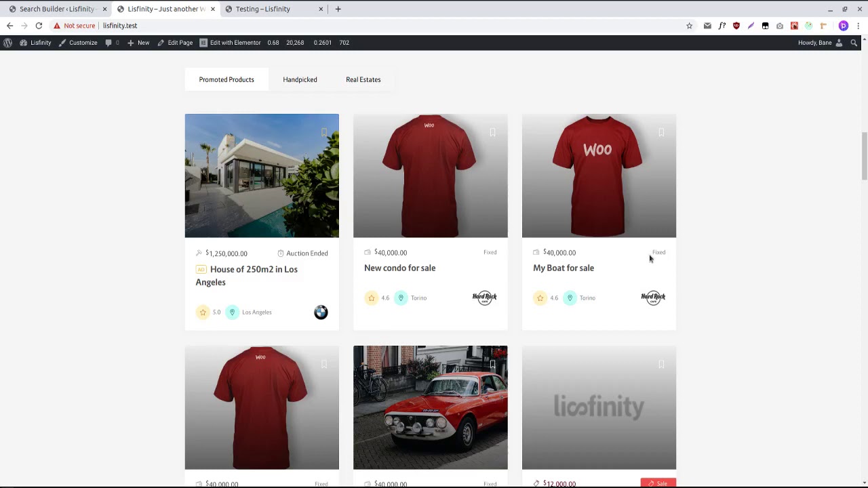Open the red vintage car photo

coord(431,407)
